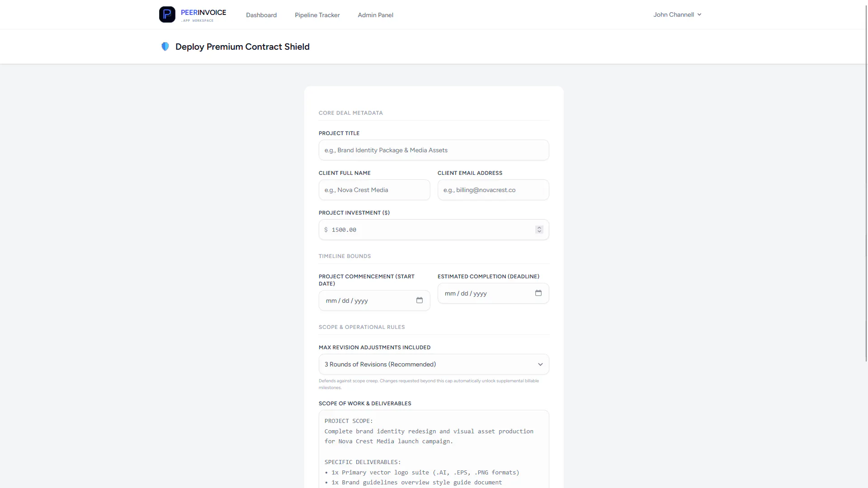Click the Project Commencement start date field
Viewport: 868px width, 488px height.
(x=374, y=300)
